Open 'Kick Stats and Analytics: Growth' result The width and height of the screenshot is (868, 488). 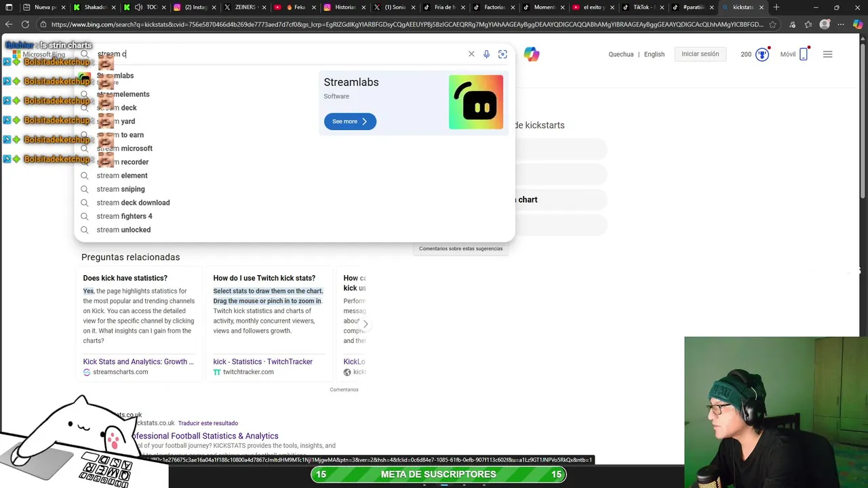point(138,362)
